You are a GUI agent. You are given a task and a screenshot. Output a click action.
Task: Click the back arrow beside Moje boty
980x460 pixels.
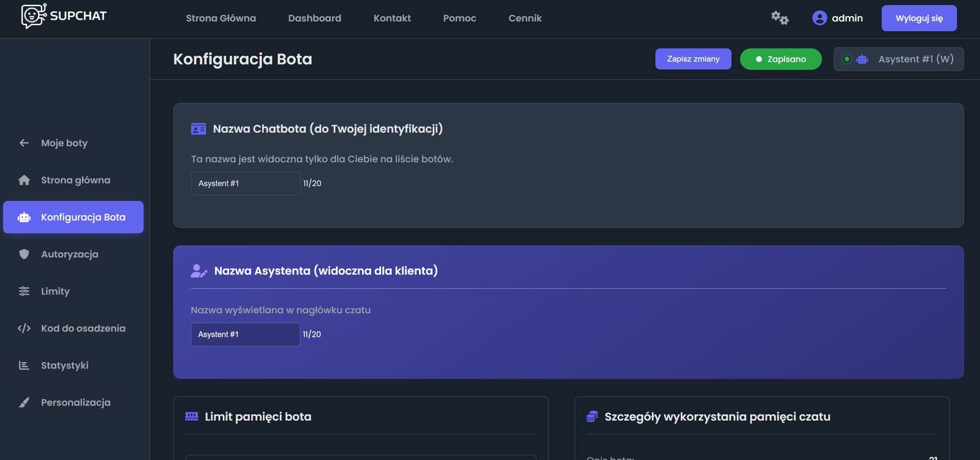(x=24, y=143)
